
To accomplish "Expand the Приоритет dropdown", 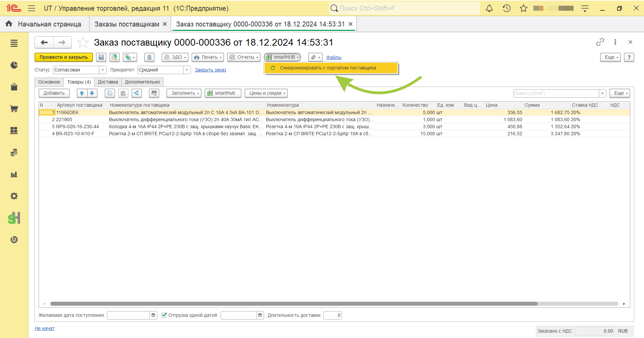I will point(187,70).
